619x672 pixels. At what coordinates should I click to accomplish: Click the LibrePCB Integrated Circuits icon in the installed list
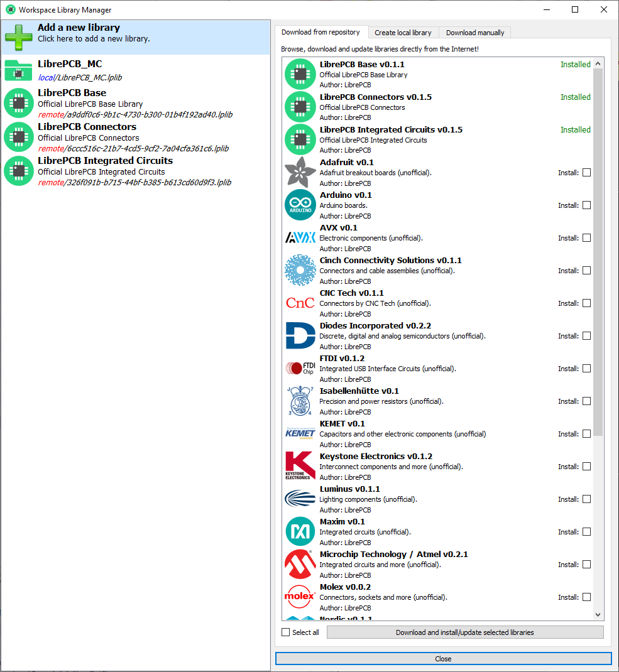pos(18,171)
